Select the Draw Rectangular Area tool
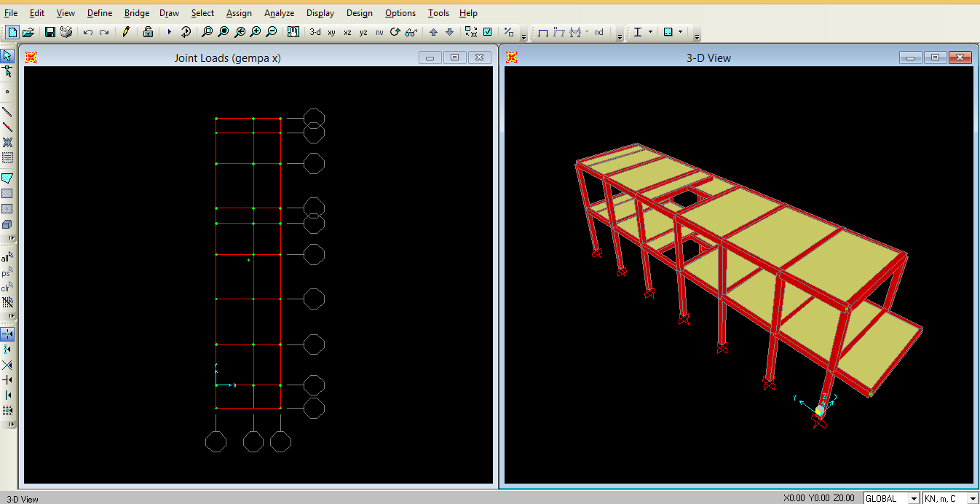Viewport: 980px width, 504px height. [7, 194]
